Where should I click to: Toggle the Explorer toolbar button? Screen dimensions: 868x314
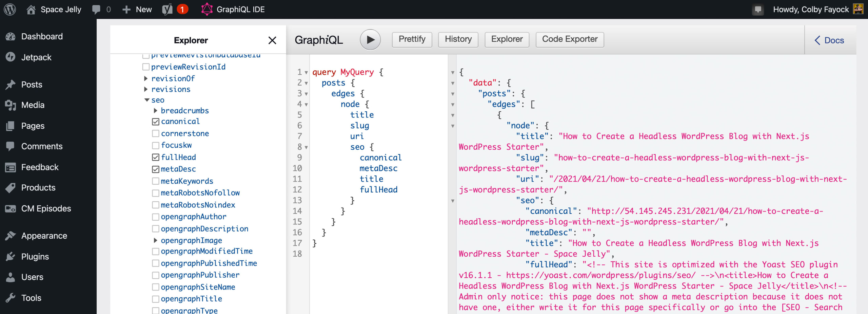click(x=507, y=39)
